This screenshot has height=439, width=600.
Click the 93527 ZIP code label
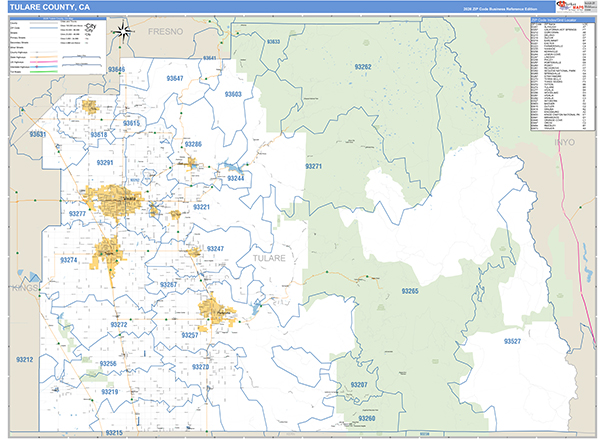(512, 342)
